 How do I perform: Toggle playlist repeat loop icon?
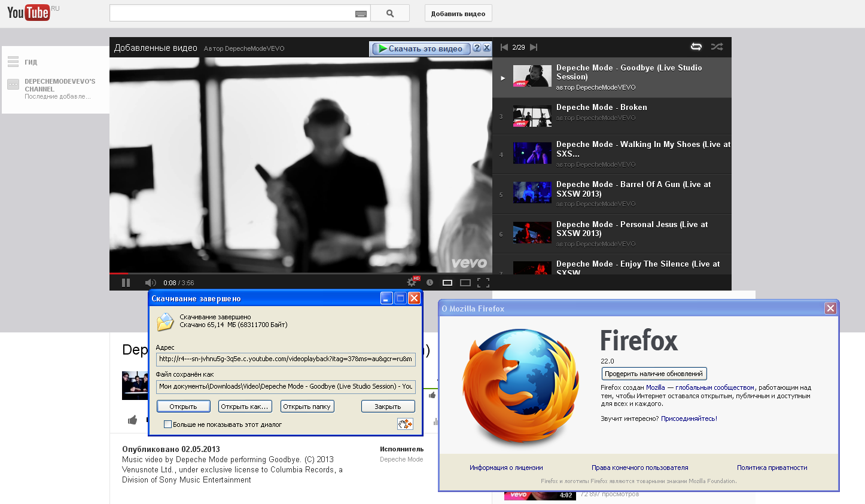(696, 47)
